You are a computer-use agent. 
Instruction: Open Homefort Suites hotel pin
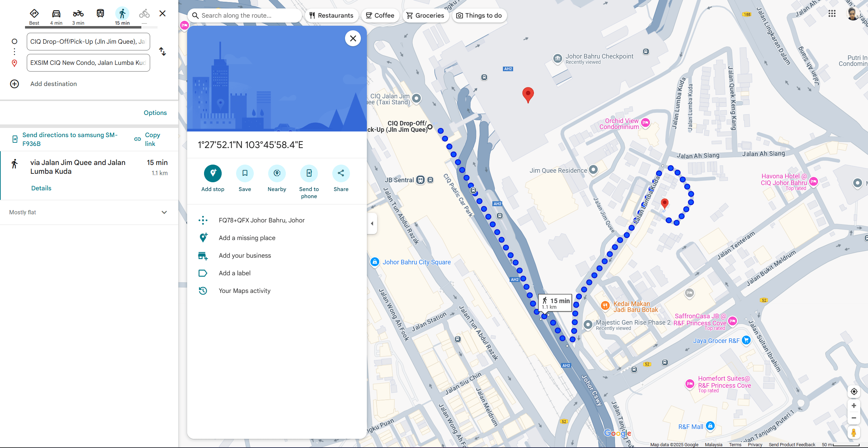coord(690,384)
